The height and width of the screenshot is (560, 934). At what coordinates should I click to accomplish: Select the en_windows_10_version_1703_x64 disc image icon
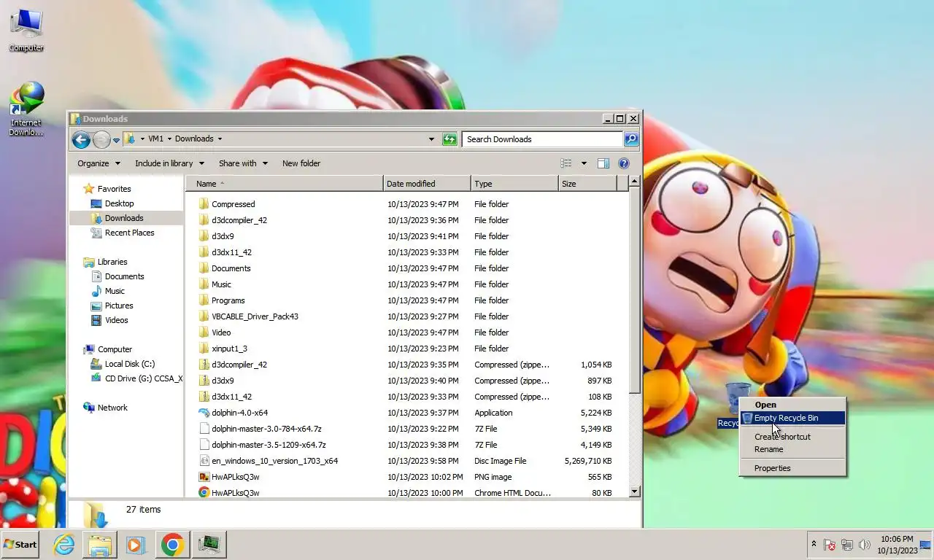pos(204,461)
